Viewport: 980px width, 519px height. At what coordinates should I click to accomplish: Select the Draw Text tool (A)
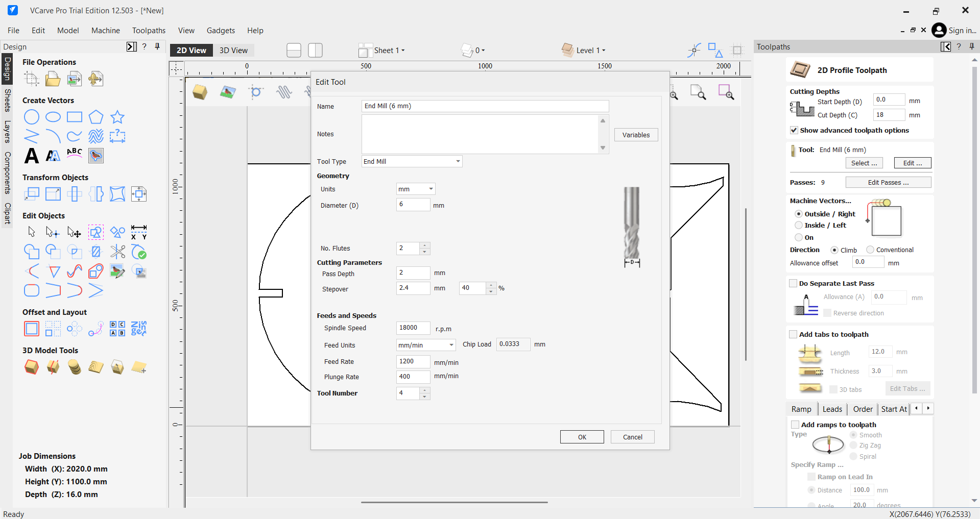pos(32,155)
